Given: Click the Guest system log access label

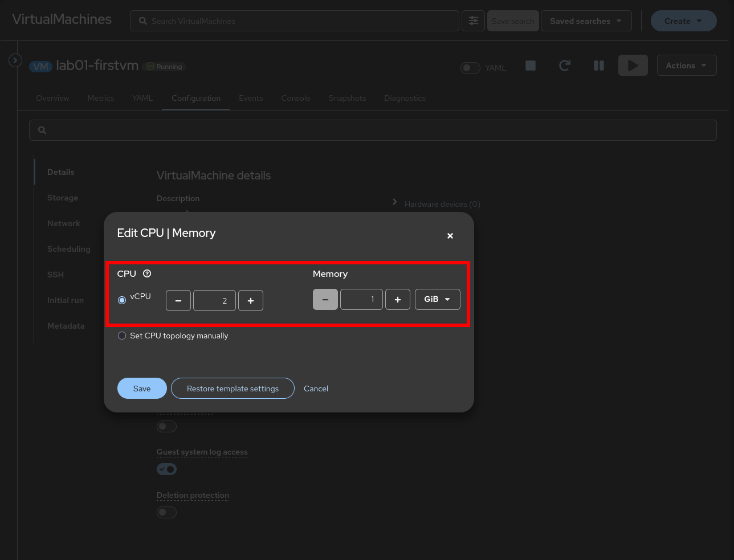Looking at the screenshot, I should (x=202, y=452).
